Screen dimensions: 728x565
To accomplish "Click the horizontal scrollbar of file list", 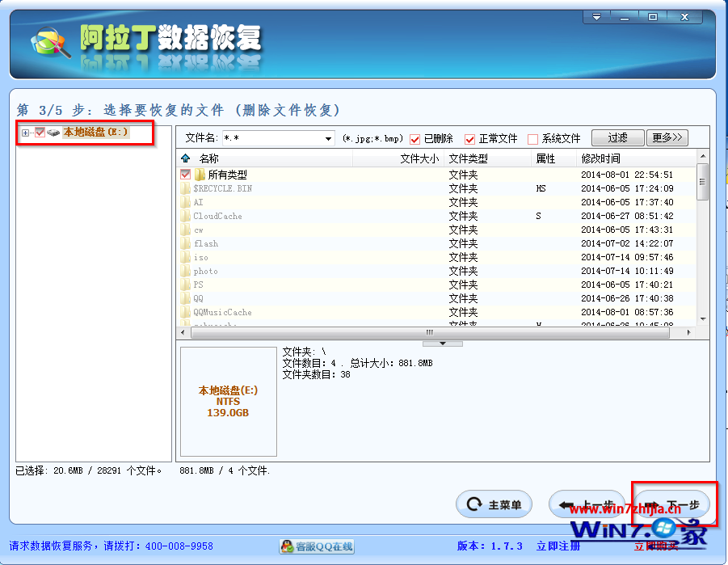I will point(430,332).
